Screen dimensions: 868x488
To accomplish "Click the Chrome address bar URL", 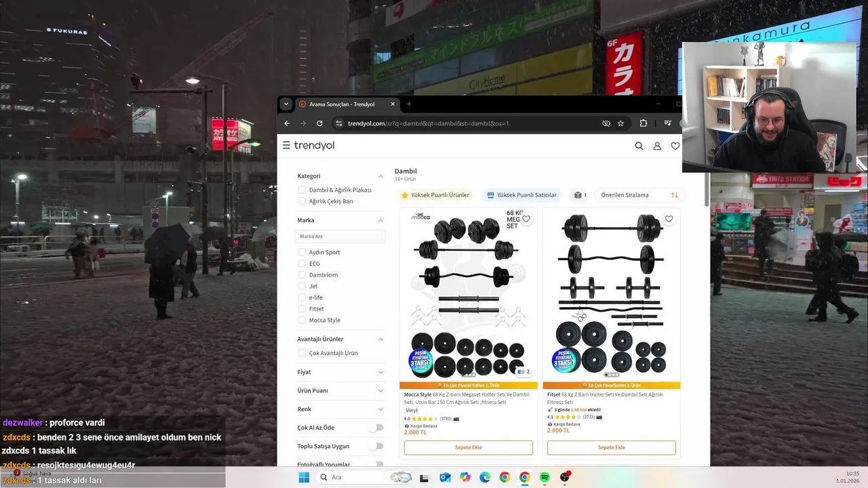I will point(428,123).
